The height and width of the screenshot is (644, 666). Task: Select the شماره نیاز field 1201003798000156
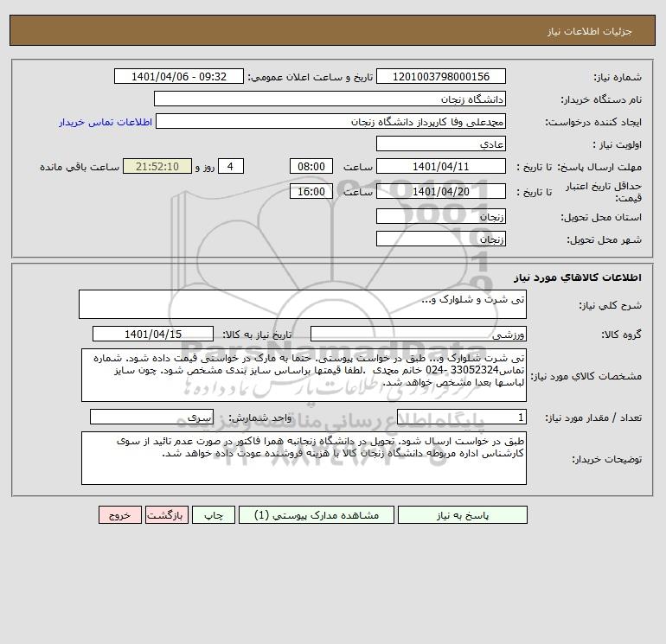click(441, 76)
